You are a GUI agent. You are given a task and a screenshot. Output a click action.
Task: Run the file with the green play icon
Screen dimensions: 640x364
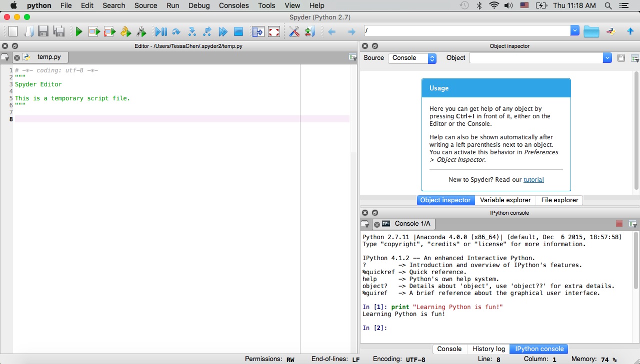(78, 32)
